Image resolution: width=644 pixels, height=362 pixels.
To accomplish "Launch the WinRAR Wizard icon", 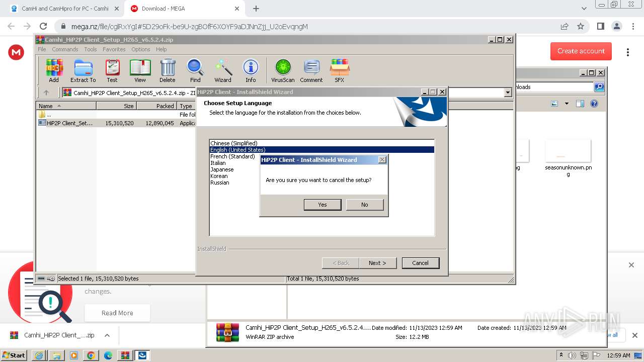I will click(x=223, y=70).
